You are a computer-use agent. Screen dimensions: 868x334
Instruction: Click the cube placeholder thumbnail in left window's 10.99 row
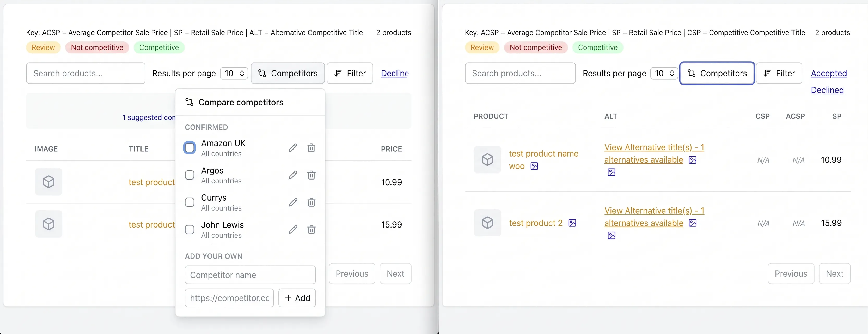48,182
